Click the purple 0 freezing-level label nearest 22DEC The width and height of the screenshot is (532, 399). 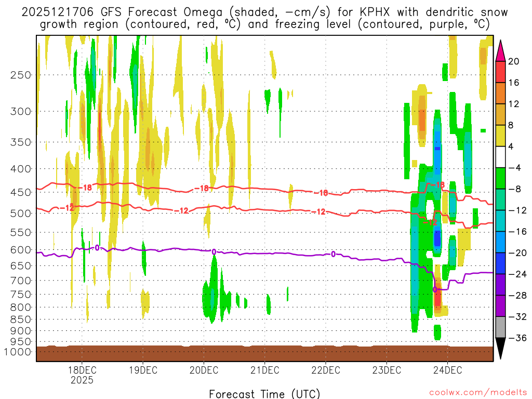tap(333, 254)
